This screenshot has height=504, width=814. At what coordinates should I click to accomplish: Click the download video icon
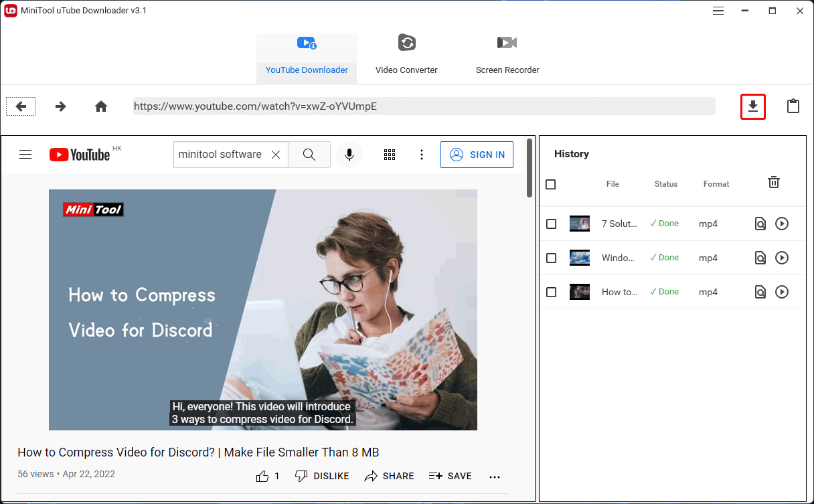click(x=753, y=106)
